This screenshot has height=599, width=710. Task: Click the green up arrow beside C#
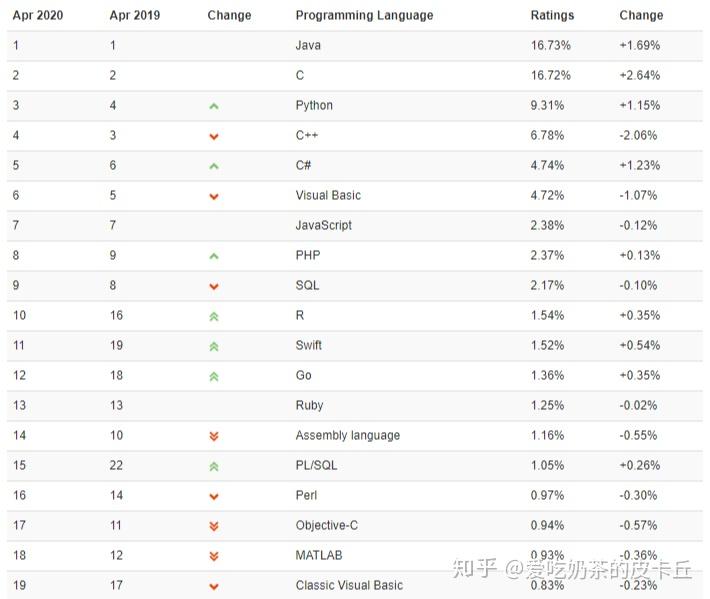pyautogui.click(x=214, y=166)
